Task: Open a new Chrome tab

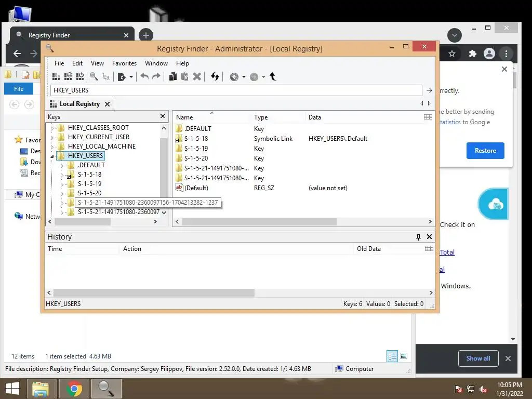Action: (x=146, y=35)
